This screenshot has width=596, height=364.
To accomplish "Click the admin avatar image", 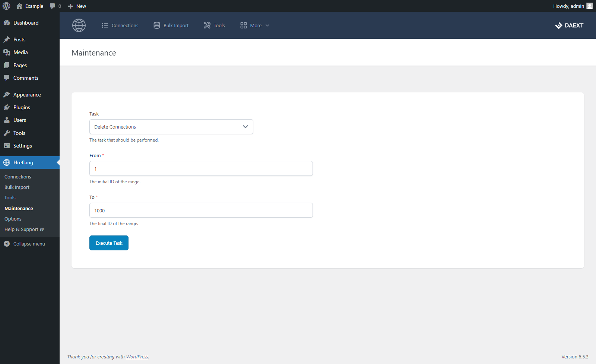I will click(x=590, y=6).
